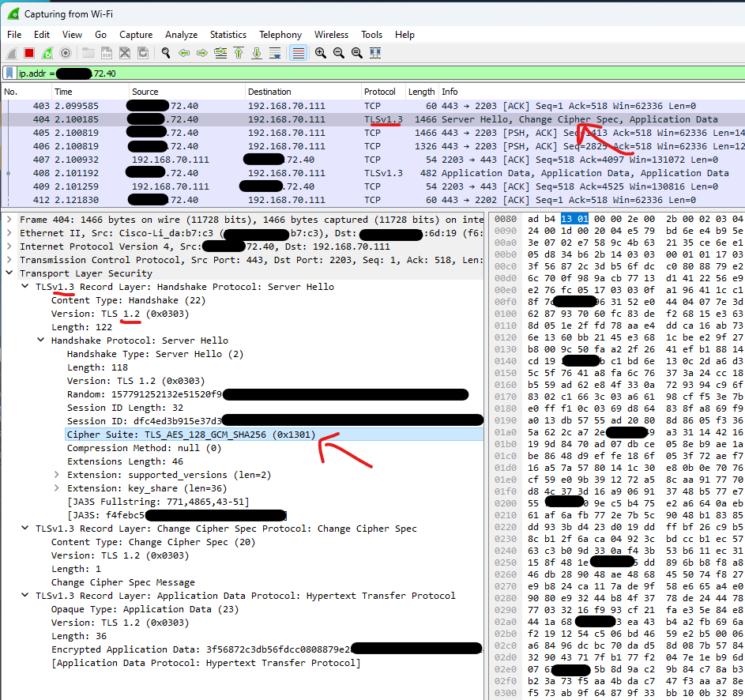Expand the Internet Protocol Version 4 node

click(9, 247)
